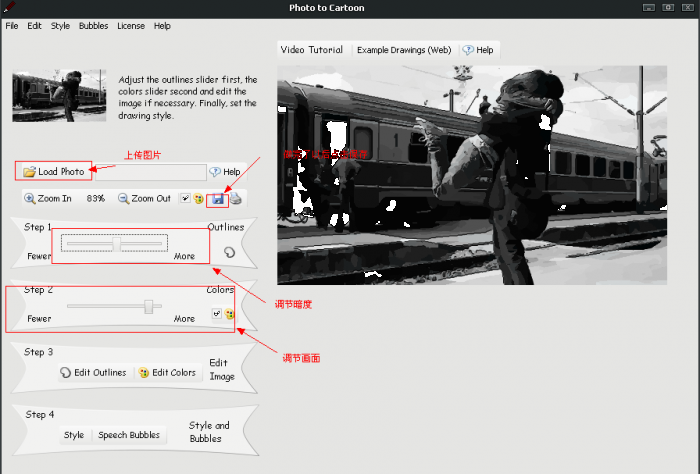
Task: Click the palette icon in Step 2
Action: pyautogui.click(x=229, y=314)
